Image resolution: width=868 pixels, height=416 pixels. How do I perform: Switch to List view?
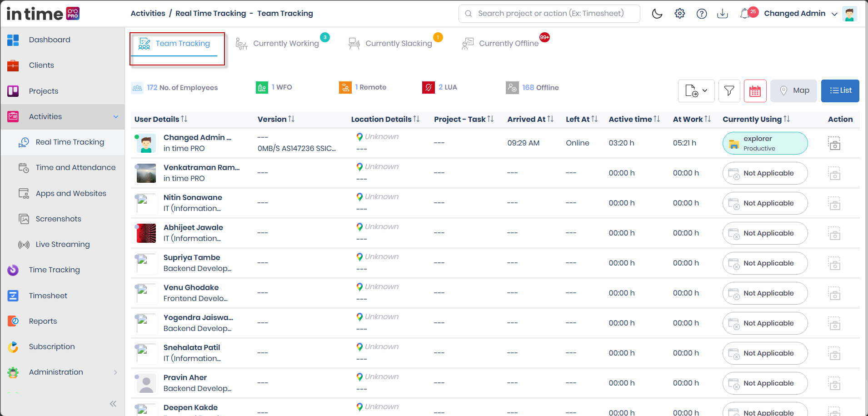[840, 91]
